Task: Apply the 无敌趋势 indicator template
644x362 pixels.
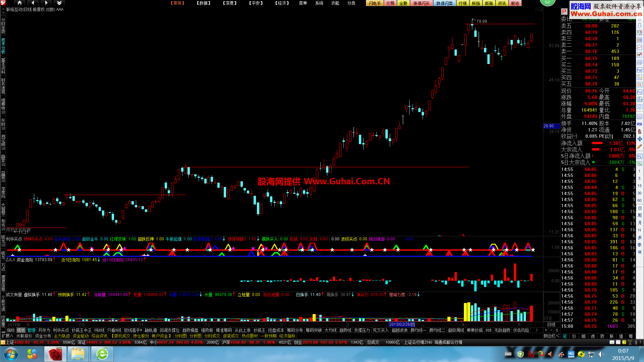Action: (x=502, y=330)
